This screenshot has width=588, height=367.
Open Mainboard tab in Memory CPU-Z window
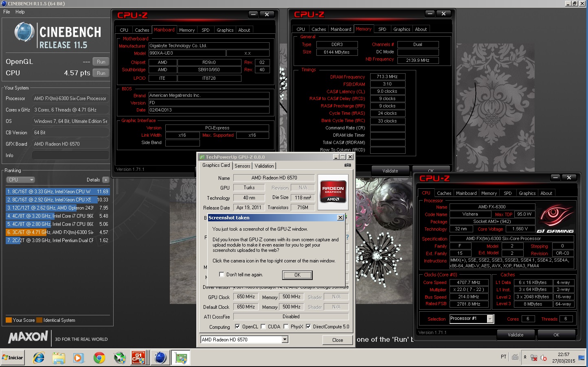click(340, 29)
